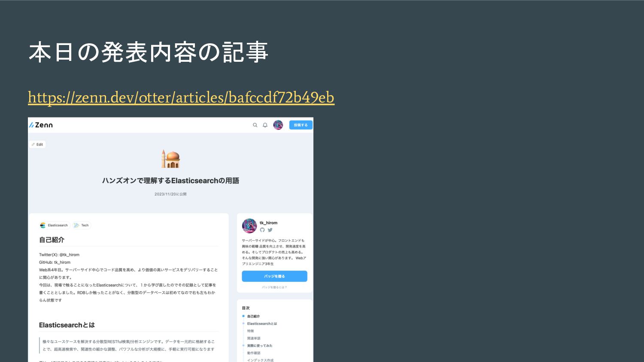Click the mosque emoji article icon
The width and height of the screenshot is (644, 362).
(170, 159)
